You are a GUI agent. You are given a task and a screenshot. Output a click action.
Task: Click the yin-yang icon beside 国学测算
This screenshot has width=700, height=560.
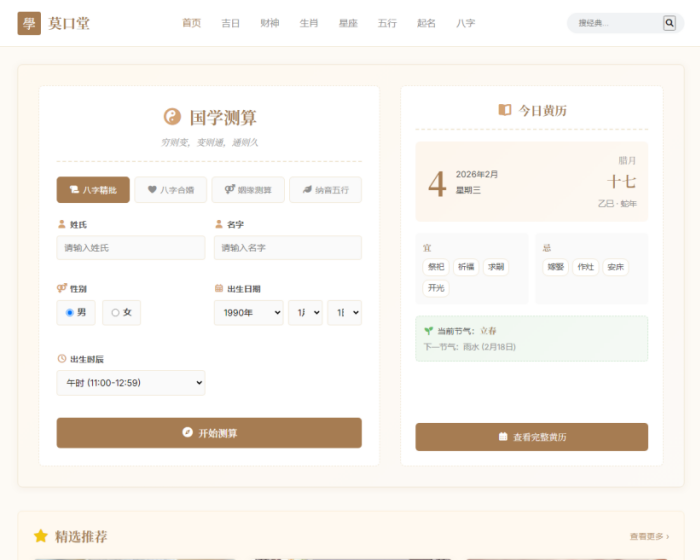(x=171, y=117)
